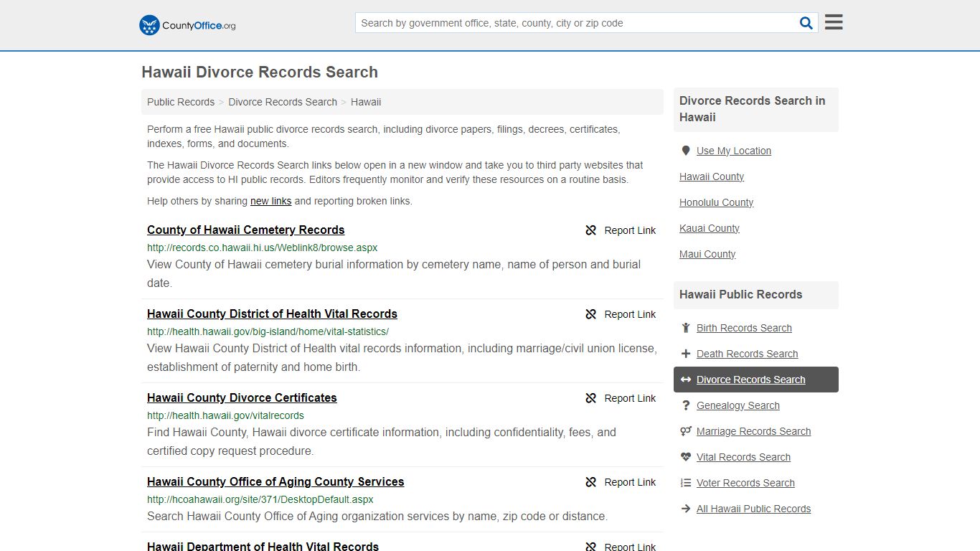Viewport: 980px width, 551px height.
Task: Visit health.hawaii.gov/vitalrecords URL
Action: (x=225, y=415)
